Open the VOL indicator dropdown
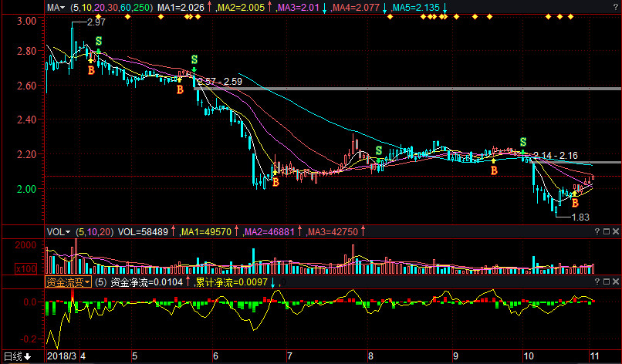 tap(58, 231)
